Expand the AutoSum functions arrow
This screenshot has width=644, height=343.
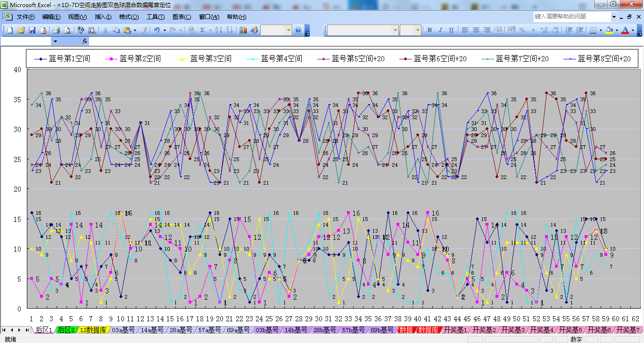coord(210,30)
